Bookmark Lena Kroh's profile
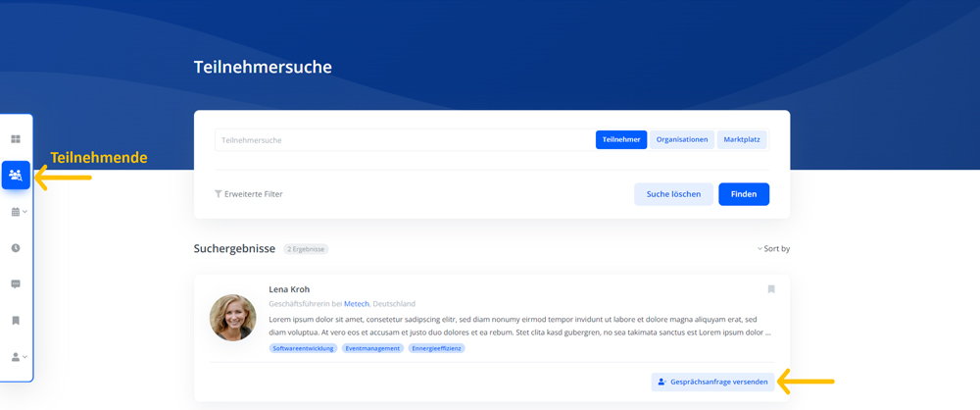This screenshot has height=410, width=980. click(x=771, y=289)
